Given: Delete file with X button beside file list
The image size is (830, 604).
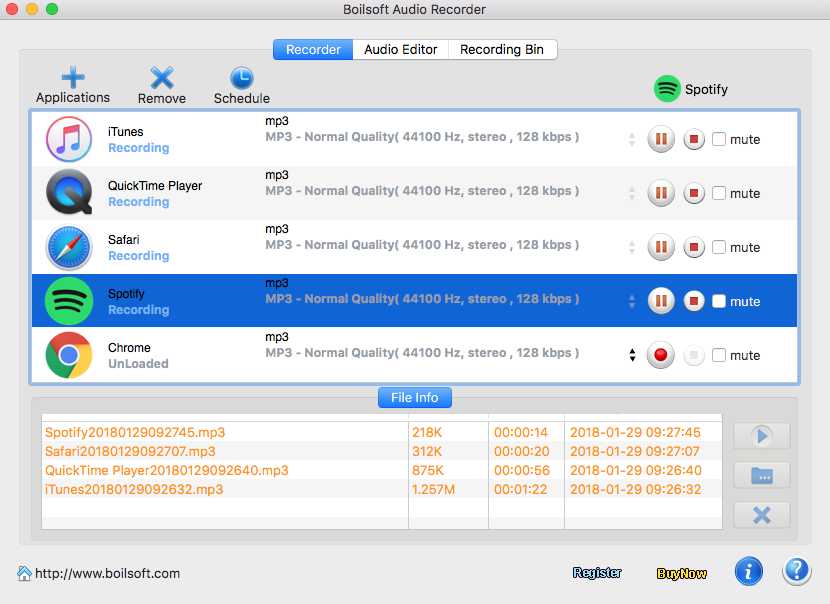Looking at the screenshot, I should click(x=762, y=515).
